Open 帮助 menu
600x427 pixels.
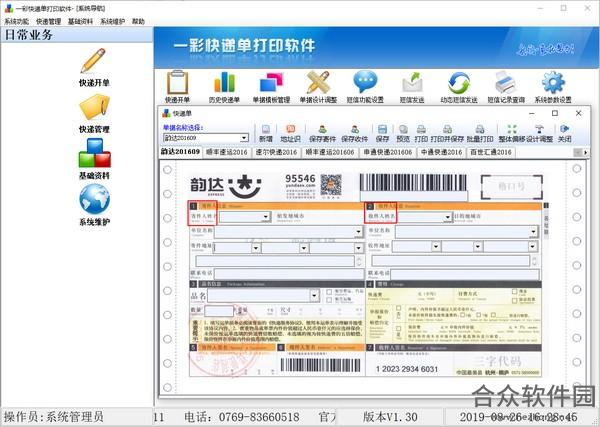(139, 21)
